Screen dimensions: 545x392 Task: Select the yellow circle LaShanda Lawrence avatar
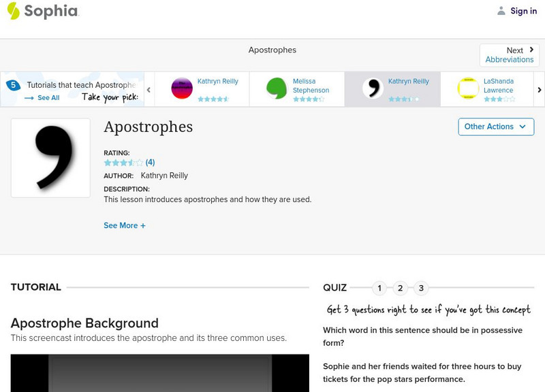pos(468,88)
